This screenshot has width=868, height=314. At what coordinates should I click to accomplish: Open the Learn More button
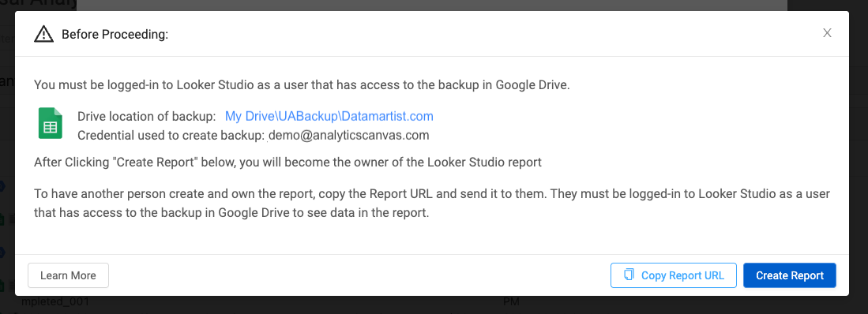coord(68,275)
